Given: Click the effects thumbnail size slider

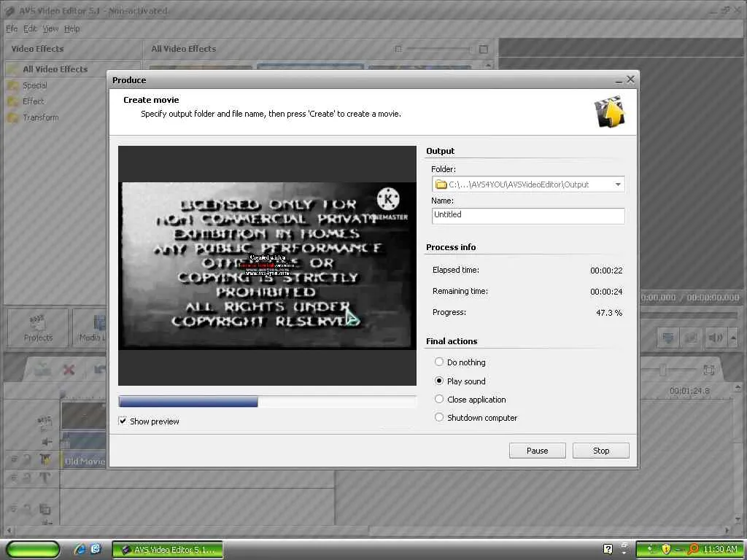Looking at the screenshot, I should tap(439, 49).
